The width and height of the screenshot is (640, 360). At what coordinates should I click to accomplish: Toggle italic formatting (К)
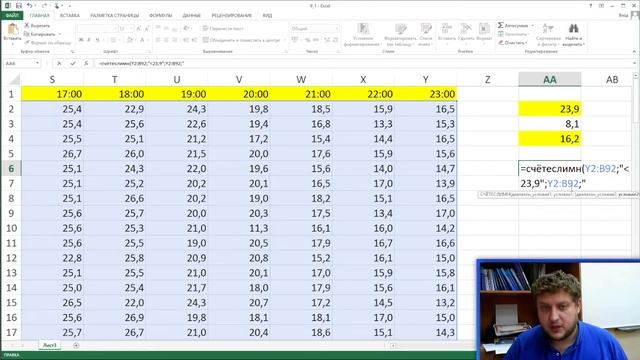coord(89,40)
